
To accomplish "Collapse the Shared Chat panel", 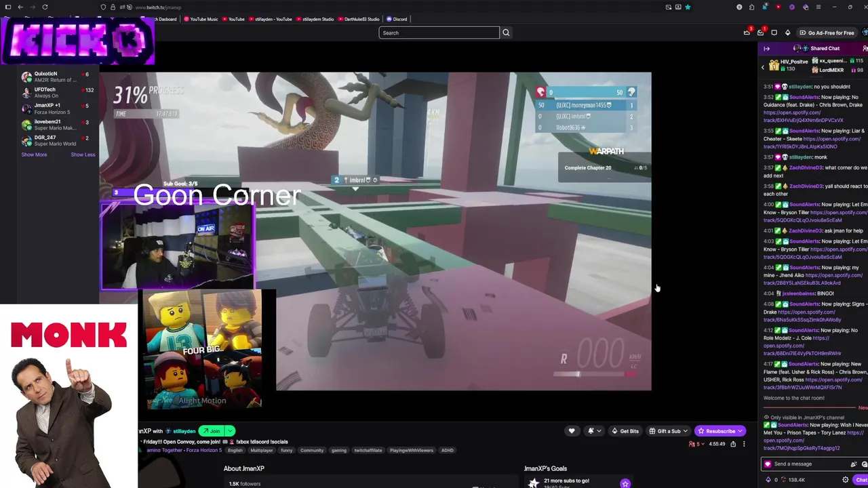I will (x=766, y=48).
